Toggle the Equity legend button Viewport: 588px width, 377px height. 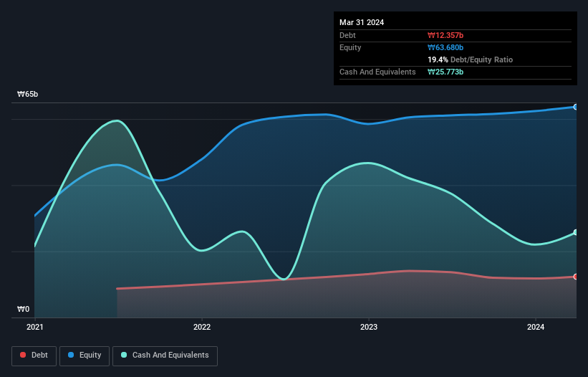point(85,355)
